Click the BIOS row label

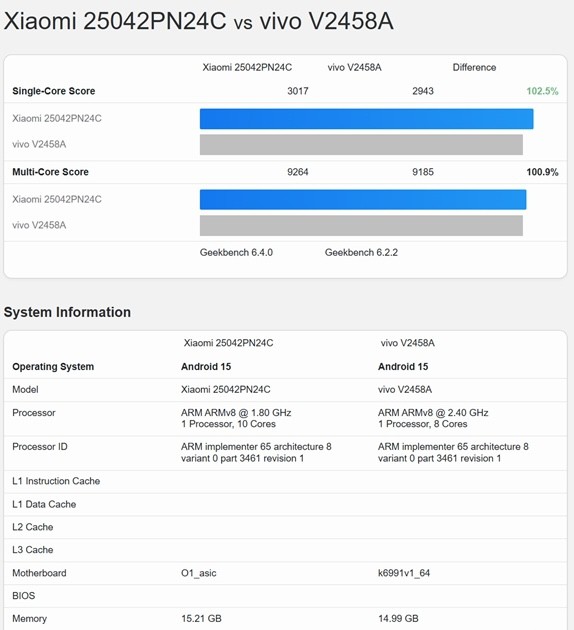click(x=23, y=596)
